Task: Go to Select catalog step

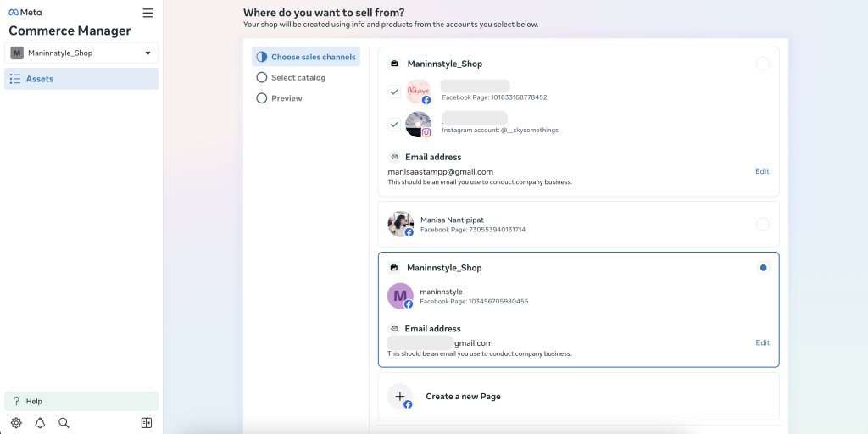Action: point(298,77)
